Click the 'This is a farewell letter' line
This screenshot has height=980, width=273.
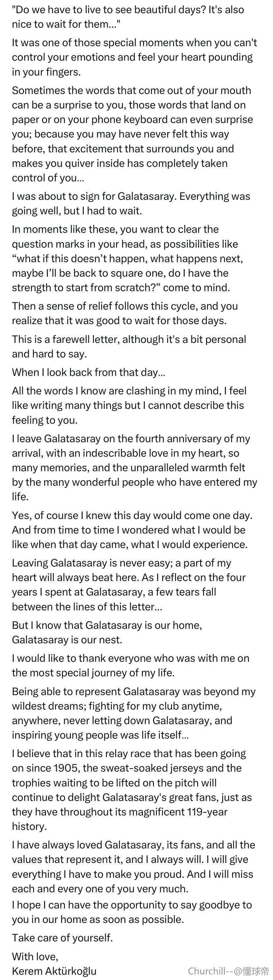pos(129,346)
